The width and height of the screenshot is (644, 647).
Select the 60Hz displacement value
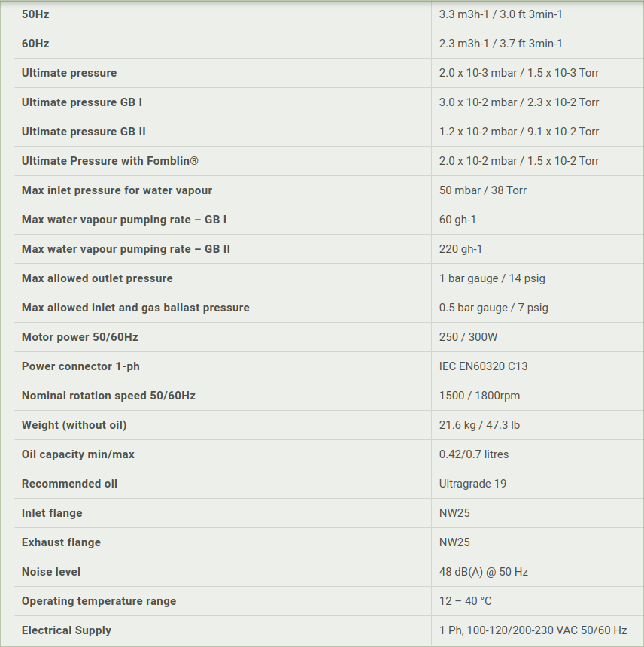pyautogui.click(x=500, y=44)
